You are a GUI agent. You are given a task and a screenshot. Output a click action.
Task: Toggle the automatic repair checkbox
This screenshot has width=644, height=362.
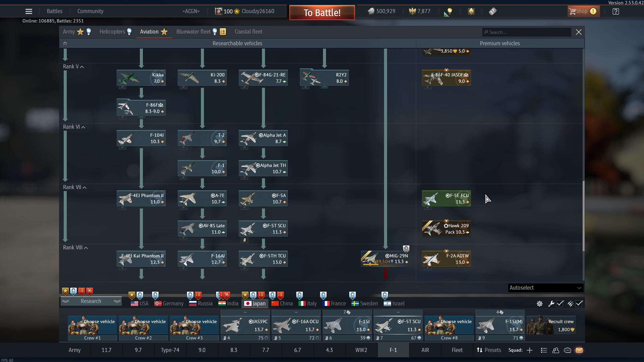pos(560,304)
